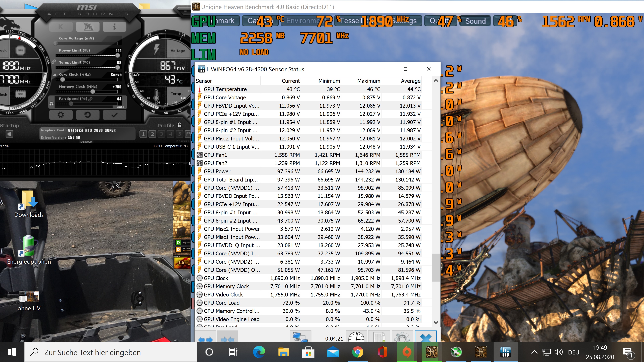The width and height of the screenshot is (644, 362).
Task: Click the Memory Clock slider knob
Action: pos(93,92)
